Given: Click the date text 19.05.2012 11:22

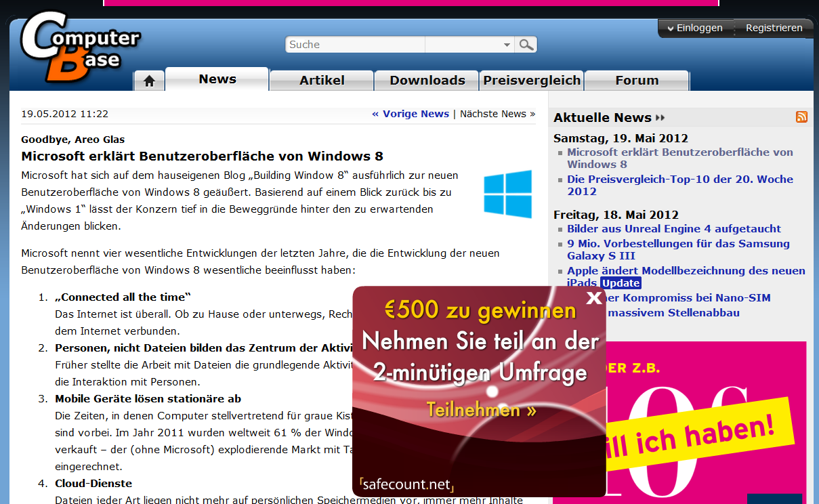Looking at the screenshot, I should tap(64, 114).
